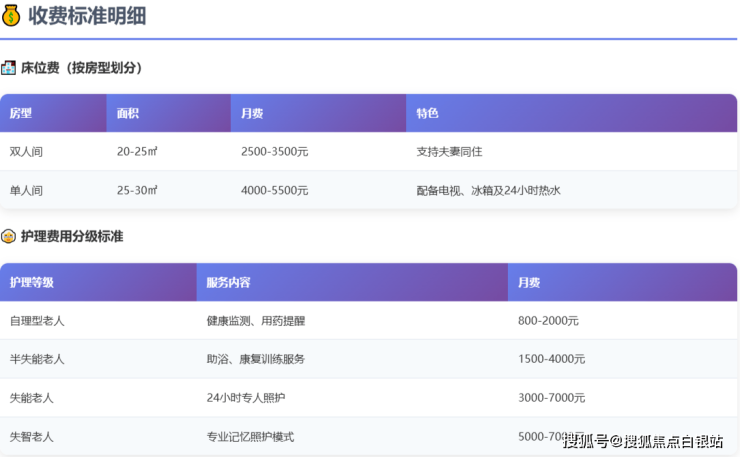
Task: Click the money bag icon beside 收费标准明细
Action: tap(11, 17)
